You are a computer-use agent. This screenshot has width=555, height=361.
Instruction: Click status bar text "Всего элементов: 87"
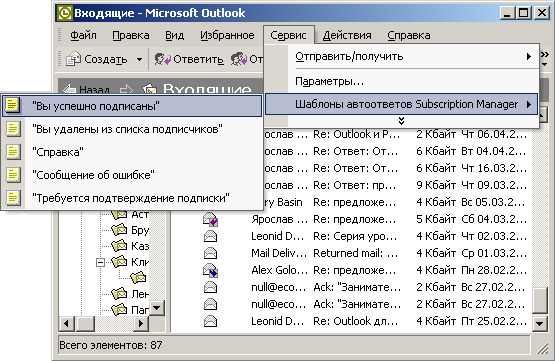[x=110, y=345]
